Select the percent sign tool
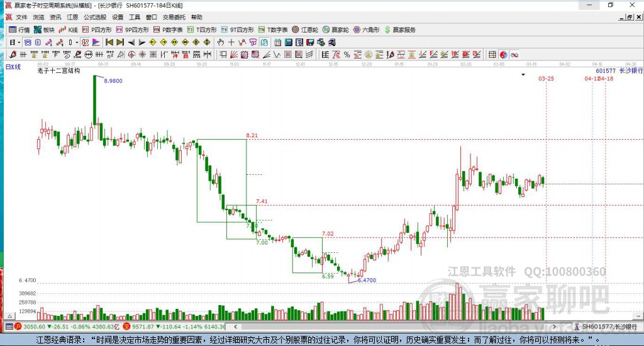The width and height of the screenshot is (644, 346). (347, 55)
